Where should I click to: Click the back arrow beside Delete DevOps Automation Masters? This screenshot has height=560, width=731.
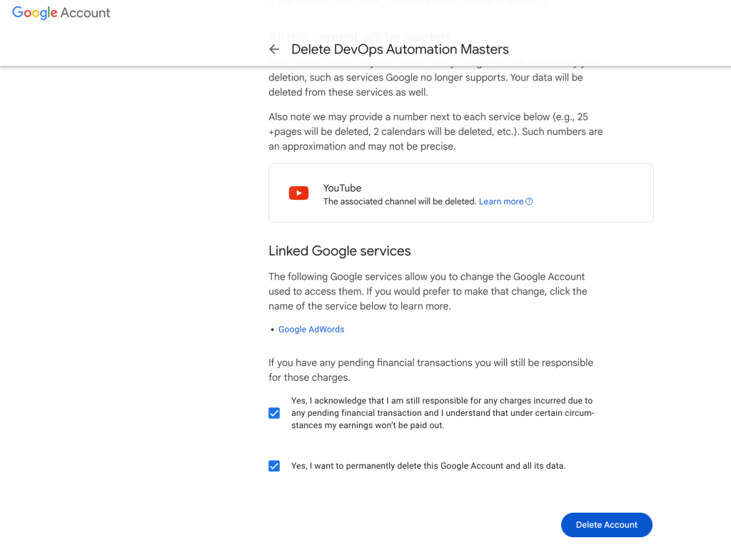(x=274, y=49)
